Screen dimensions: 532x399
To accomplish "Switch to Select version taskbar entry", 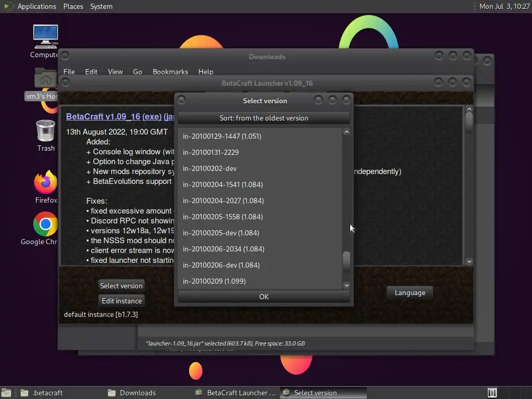I will click(323, 393).
